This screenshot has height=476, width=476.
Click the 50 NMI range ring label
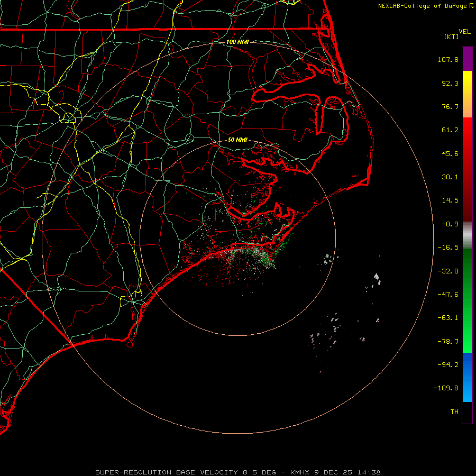237,140
